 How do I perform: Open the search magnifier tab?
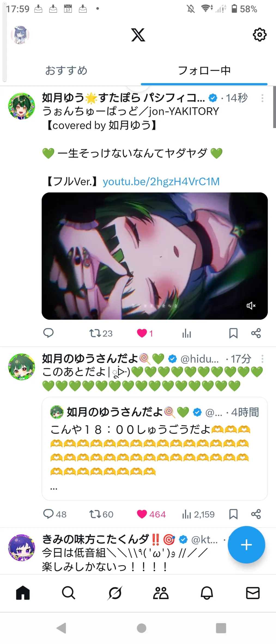click(x=69, y=593)
